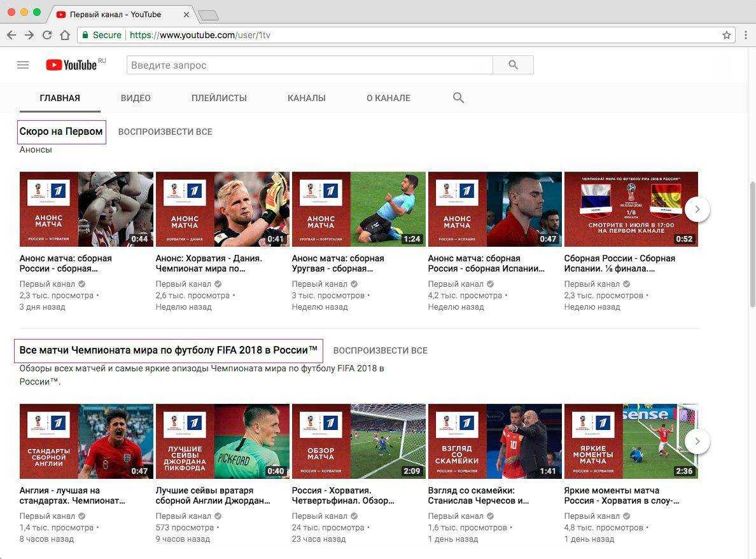756x559 pixels.
Task: Open title Лучшие сейвы вратаря сборной Англии
Action: (213, 496)
